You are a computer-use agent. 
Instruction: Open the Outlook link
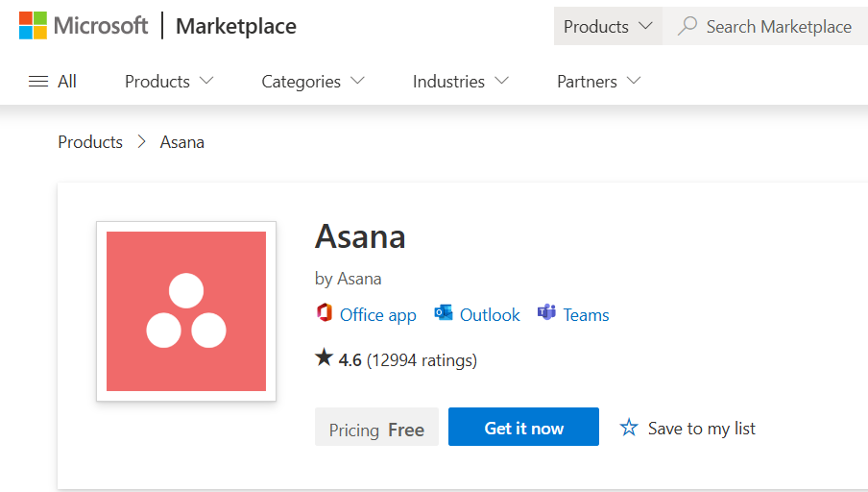click(x=490, y=314)
